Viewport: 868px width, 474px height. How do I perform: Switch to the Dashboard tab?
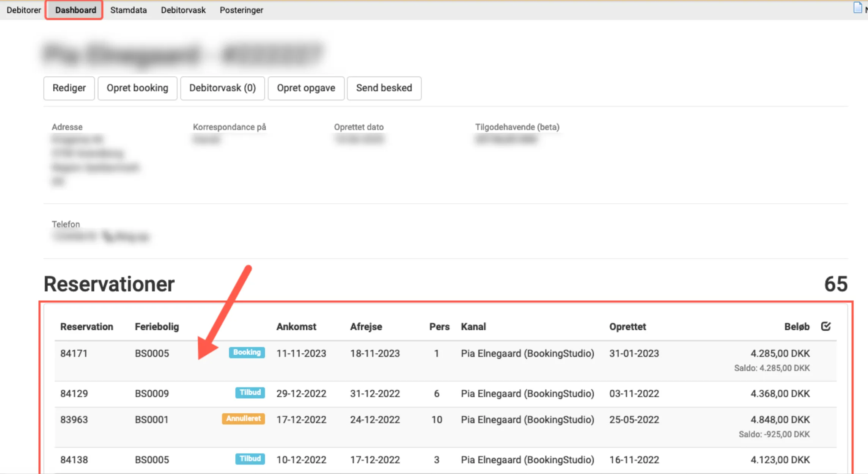[75, 10]
